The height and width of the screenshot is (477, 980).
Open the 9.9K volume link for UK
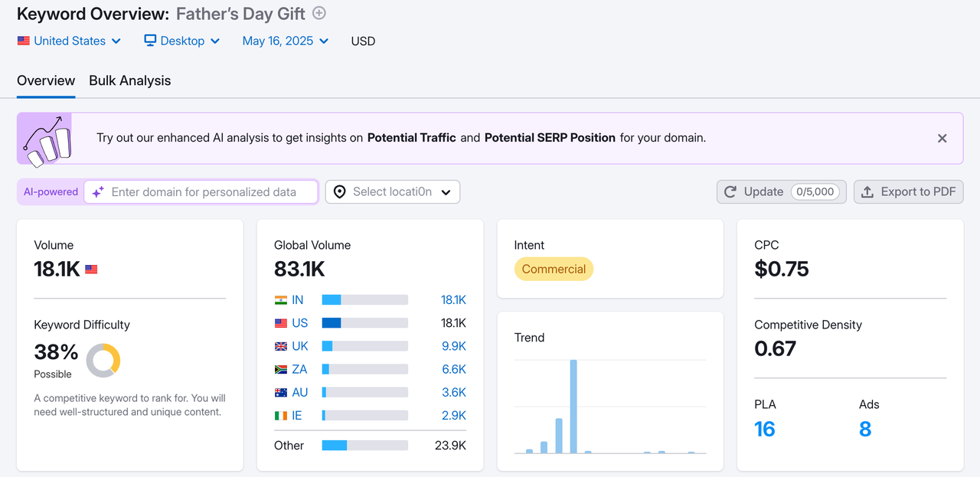point(453,346)
